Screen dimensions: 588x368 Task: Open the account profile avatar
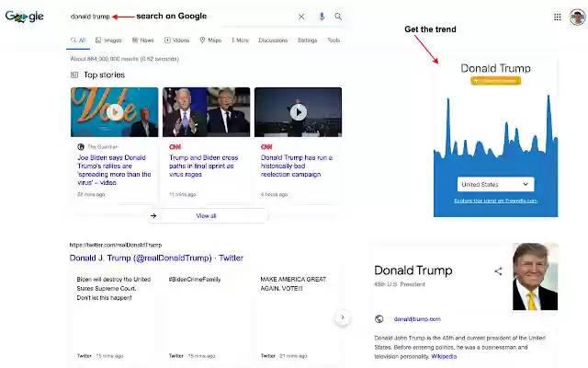(x=577, y=17)
